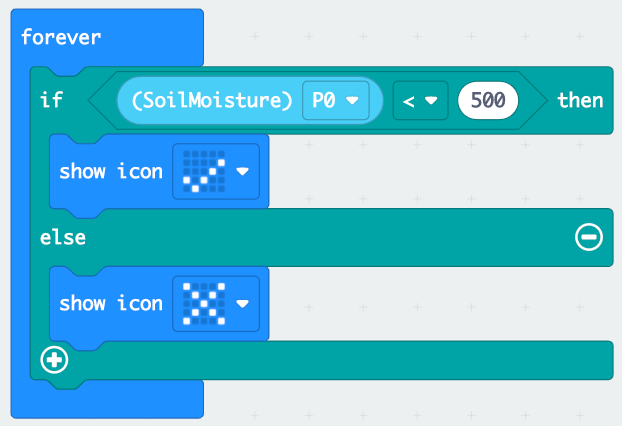Click the plus icon below the else branch

click(55, 360)
